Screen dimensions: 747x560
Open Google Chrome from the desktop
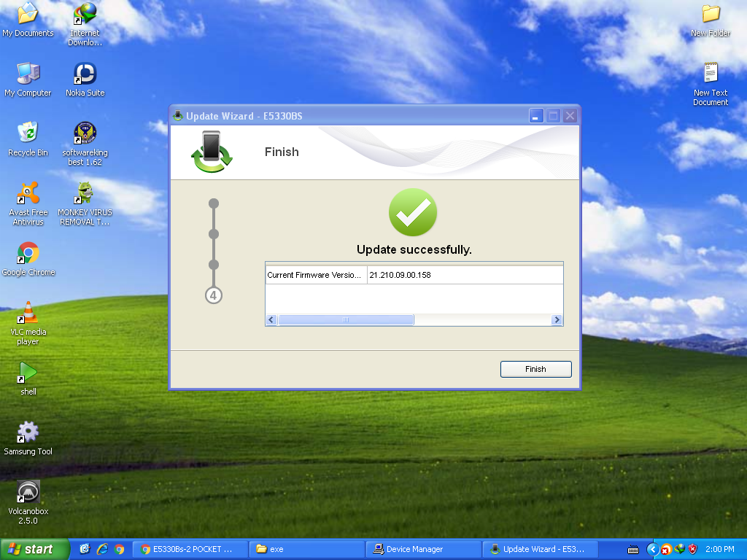tap(28, 254)
